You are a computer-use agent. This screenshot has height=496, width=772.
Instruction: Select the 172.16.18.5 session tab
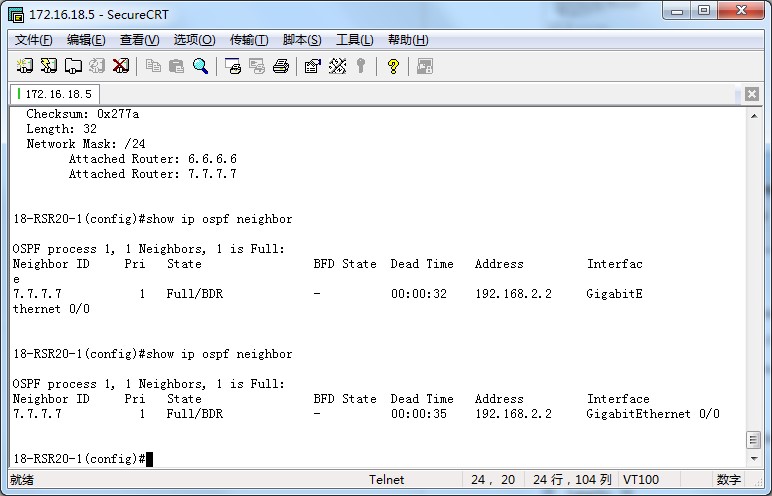[x=55, y=94]
